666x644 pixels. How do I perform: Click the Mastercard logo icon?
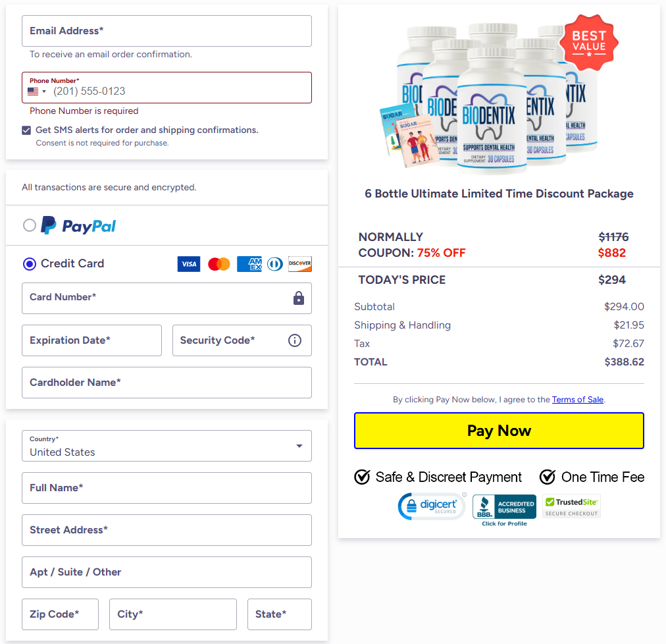[218, 264]
